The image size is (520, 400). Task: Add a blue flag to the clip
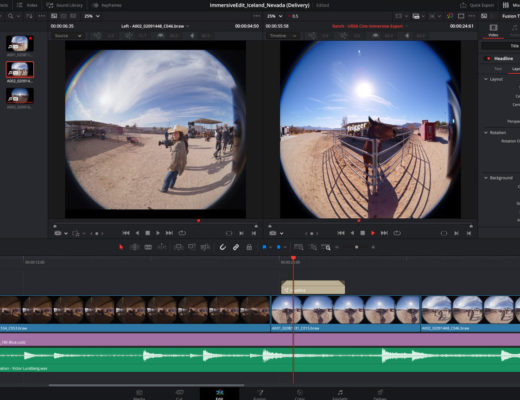coord(264,247)
